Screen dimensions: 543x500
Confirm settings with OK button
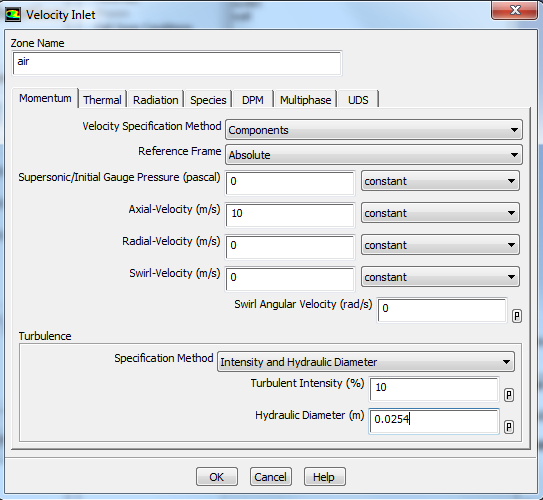click(217, 477)
